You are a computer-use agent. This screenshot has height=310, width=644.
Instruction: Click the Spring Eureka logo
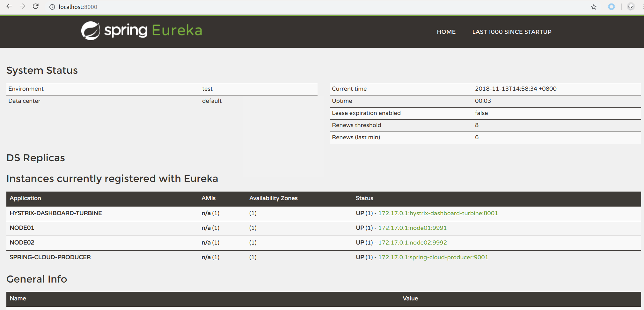coord(142,31)
